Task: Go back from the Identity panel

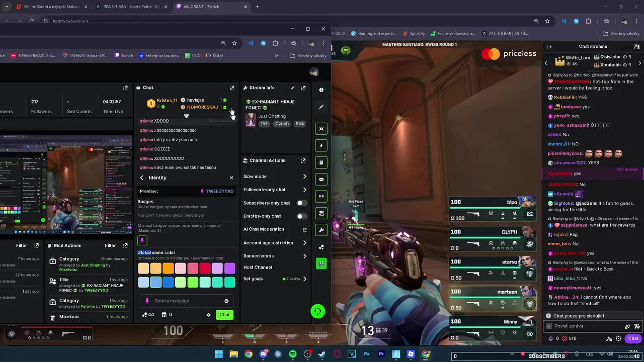Action: click(142, 178)
